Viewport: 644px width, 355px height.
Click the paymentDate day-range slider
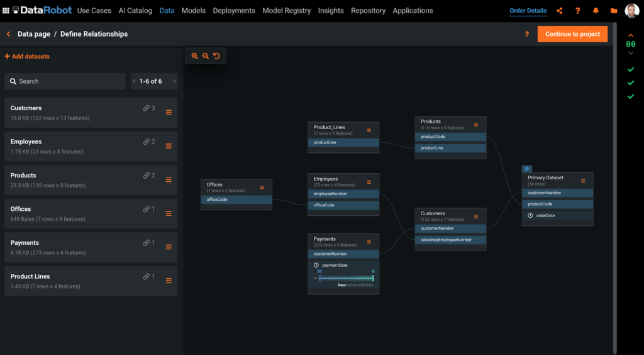[347, 278]
